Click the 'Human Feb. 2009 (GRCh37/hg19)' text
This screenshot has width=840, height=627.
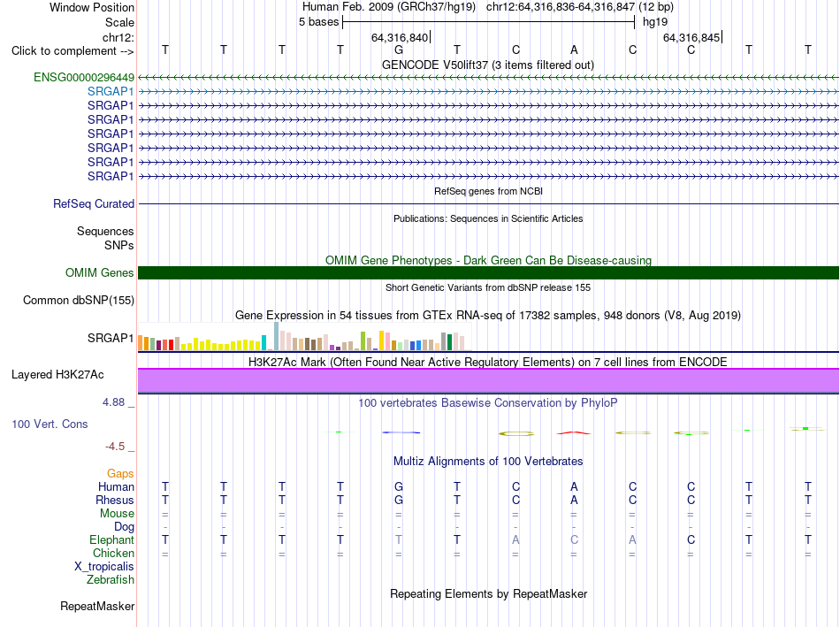pos(389,7)
